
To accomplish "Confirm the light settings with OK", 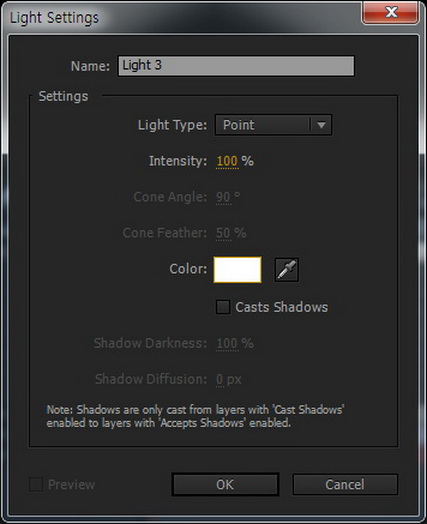I will (225, 484).
